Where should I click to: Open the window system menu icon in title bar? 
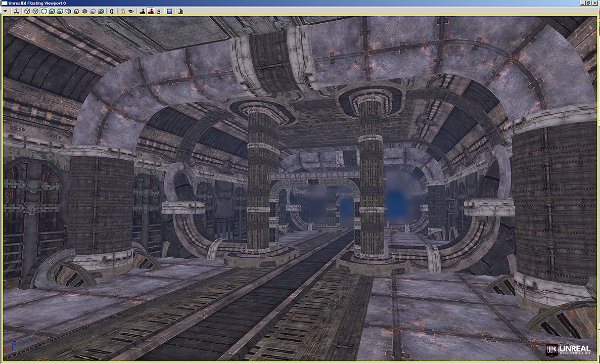pyautogui.click(x=5, y=3)
